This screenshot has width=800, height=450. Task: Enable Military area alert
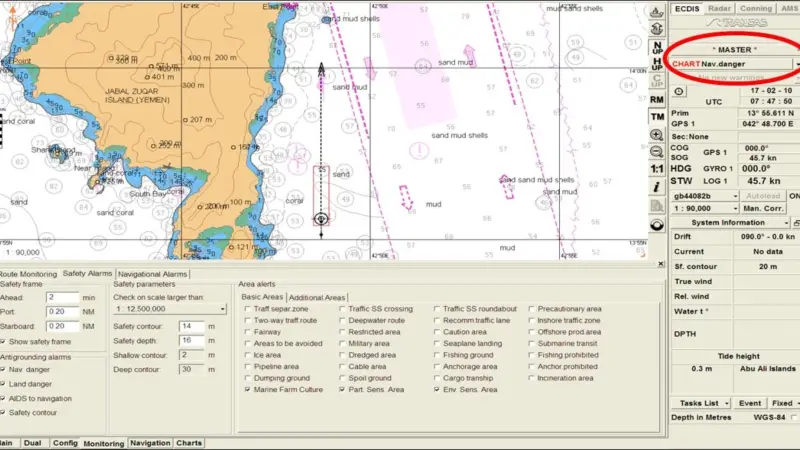[342, 343]
